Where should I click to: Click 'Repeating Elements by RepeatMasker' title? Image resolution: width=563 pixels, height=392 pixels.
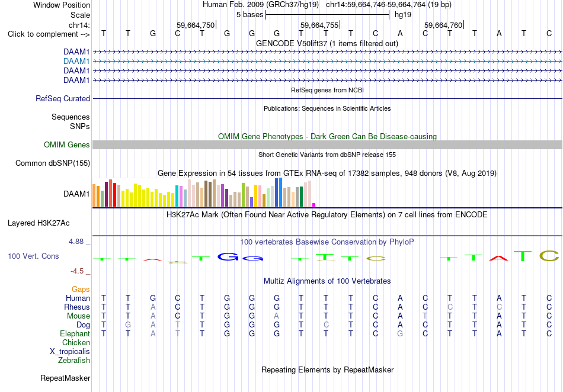tap(327, 369)
